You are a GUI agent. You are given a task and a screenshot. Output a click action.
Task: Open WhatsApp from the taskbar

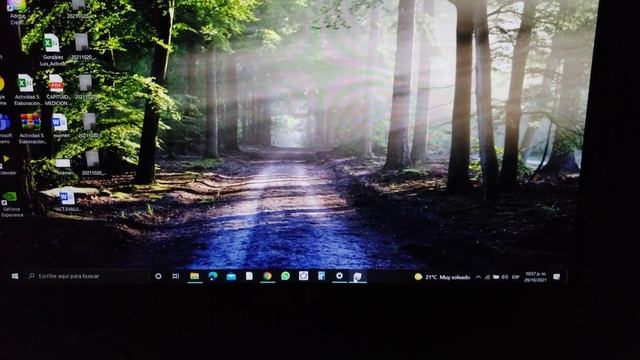285,276
